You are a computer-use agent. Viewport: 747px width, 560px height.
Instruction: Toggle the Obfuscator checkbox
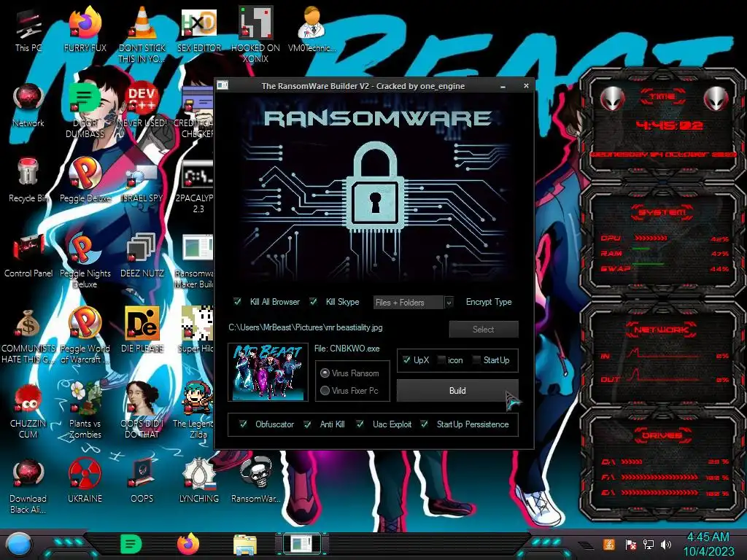pos(243,424)
